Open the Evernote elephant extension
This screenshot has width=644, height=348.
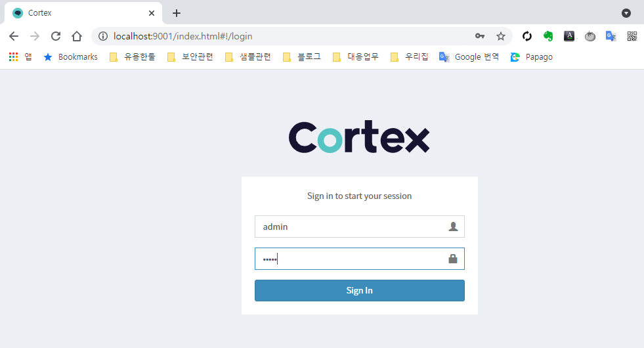548,36
